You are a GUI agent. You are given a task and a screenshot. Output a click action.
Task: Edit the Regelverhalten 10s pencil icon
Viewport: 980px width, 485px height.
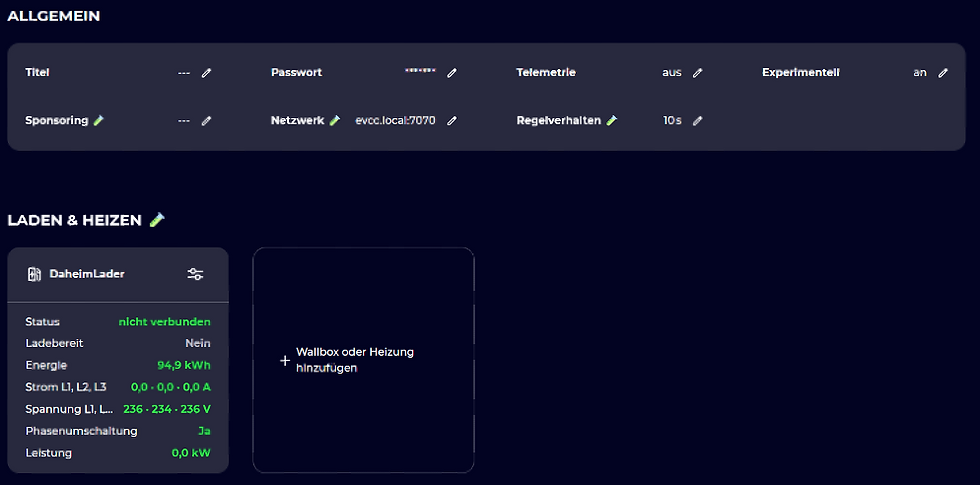pyautogui.click(x=698, y=121)
